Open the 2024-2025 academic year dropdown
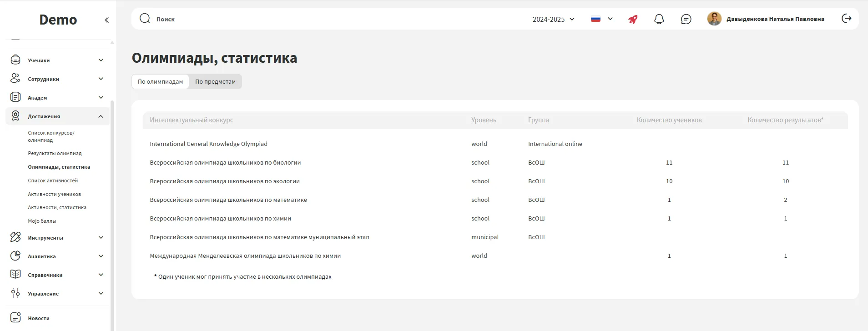This screenshot has width=868, height=331. [554, 19]
